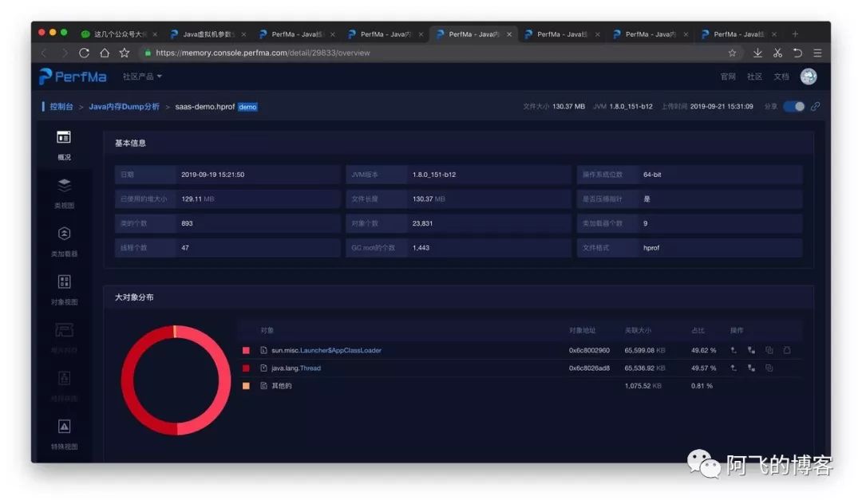
Task: Click the 概况 overview sidebar icon
Action: [x=64, y=138]
